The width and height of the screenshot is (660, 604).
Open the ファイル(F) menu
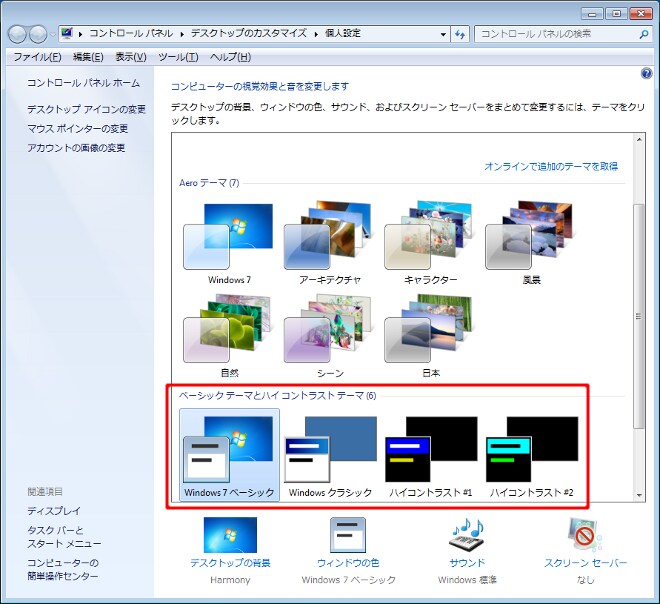pos(37,57)
